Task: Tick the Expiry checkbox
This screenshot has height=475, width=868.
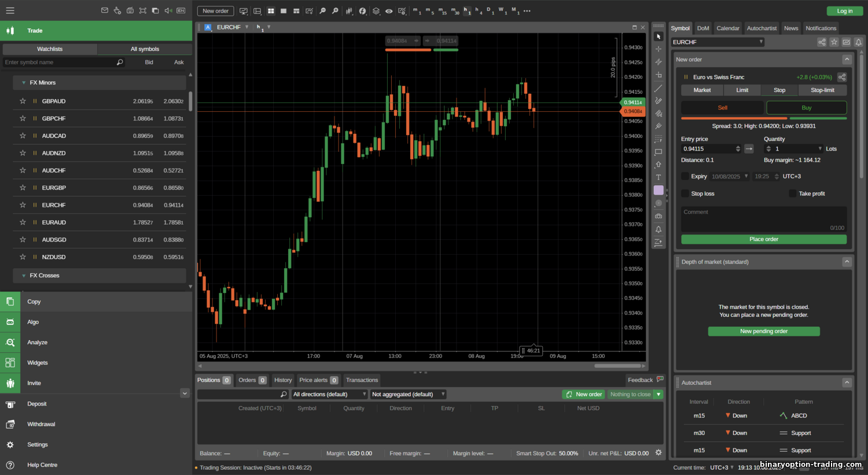Action: click(685, 176)
